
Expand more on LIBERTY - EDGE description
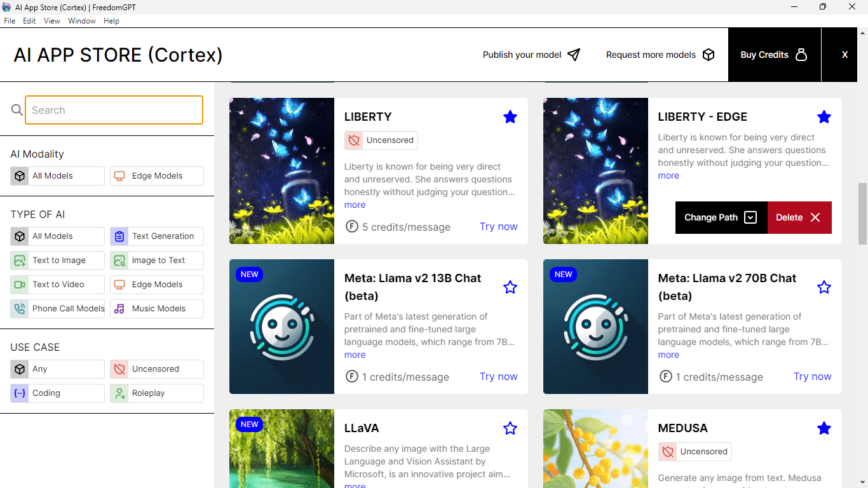point(668,176)
